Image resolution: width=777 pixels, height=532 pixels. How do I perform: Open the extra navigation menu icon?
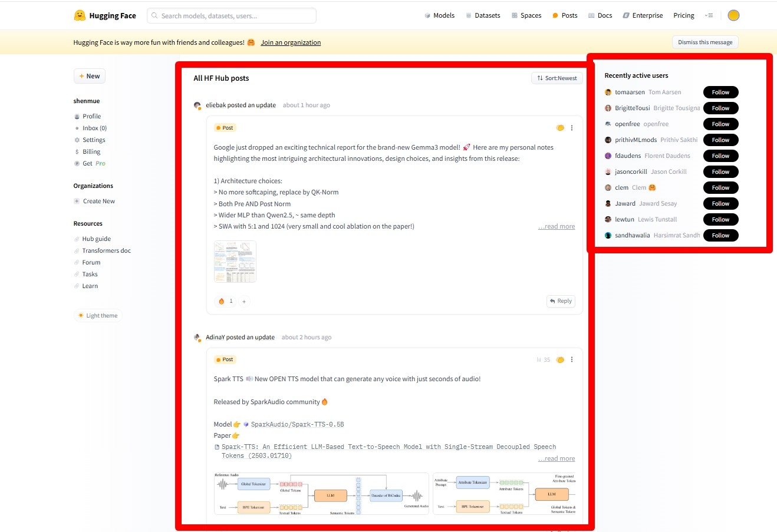[709, 15]
